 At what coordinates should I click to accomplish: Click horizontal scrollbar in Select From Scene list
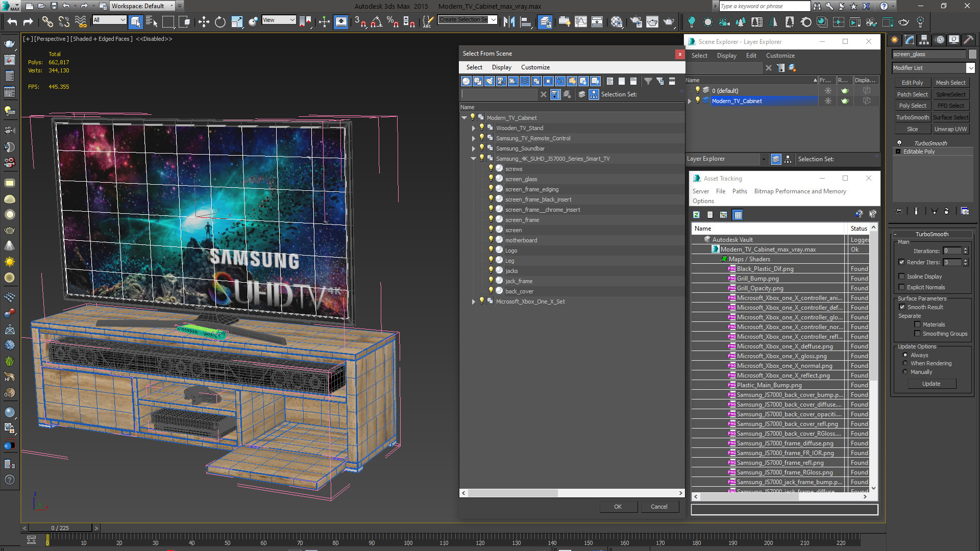pyautogui.click(x=512, y=493)
